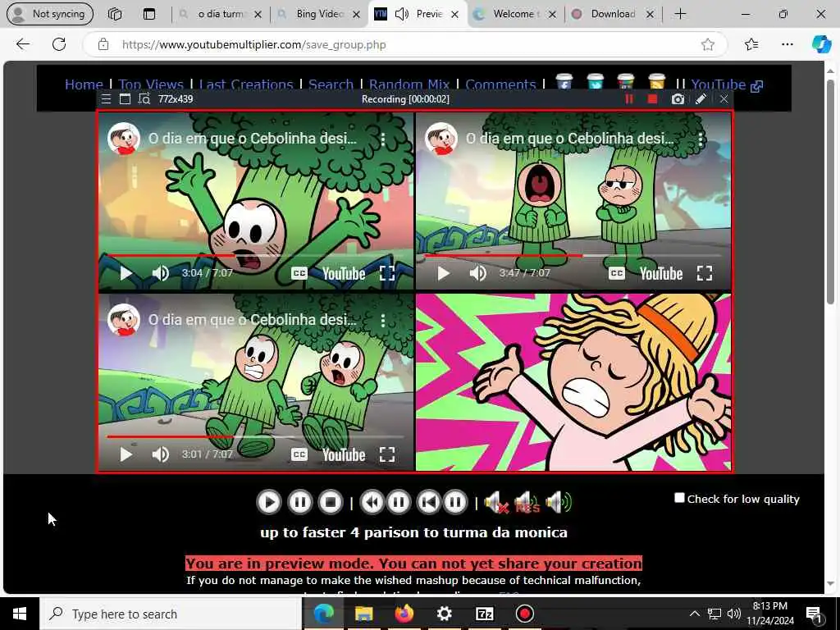Click the recorder full-screen window icon
Image resolution: width=840 pixels, height=630 pixels.
[125, 99]
